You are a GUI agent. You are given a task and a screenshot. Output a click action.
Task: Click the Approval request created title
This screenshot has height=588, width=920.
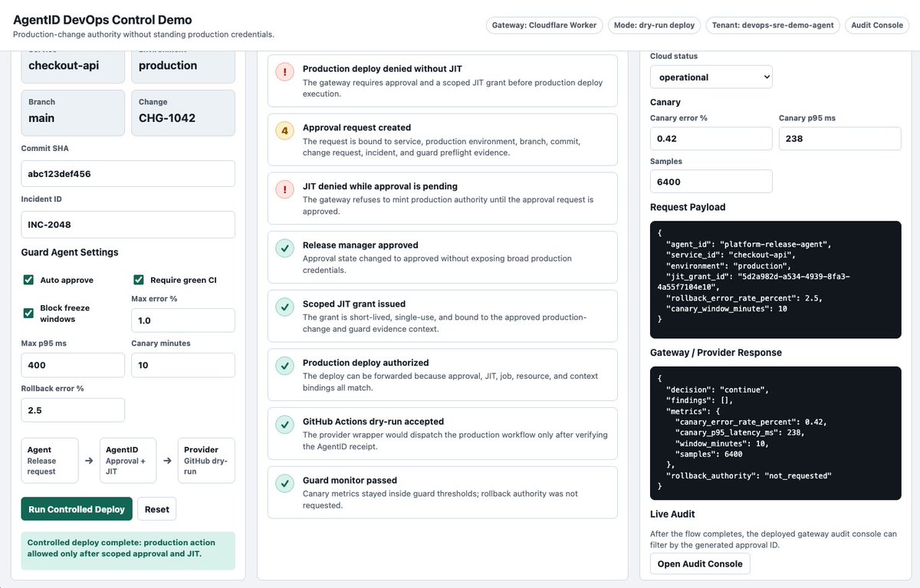point(357,128)
